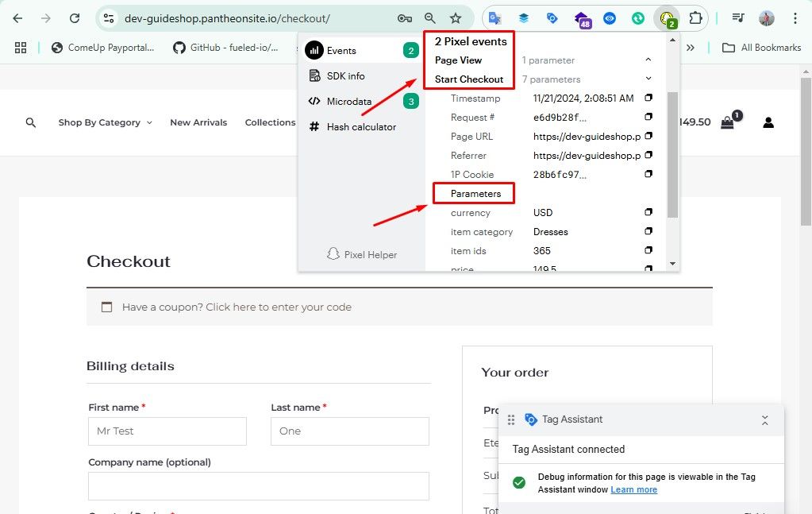
Task: Open the Snap Pixel Helper extension icon
Action: (x=668, y=18)
